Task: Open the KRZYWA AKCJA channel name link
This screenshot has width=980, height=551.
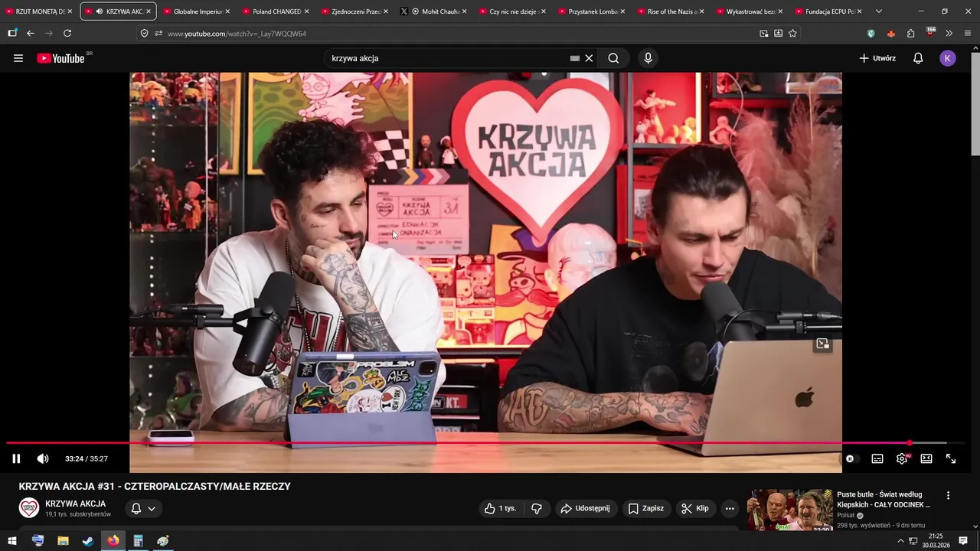Action: tap(75, 504)
